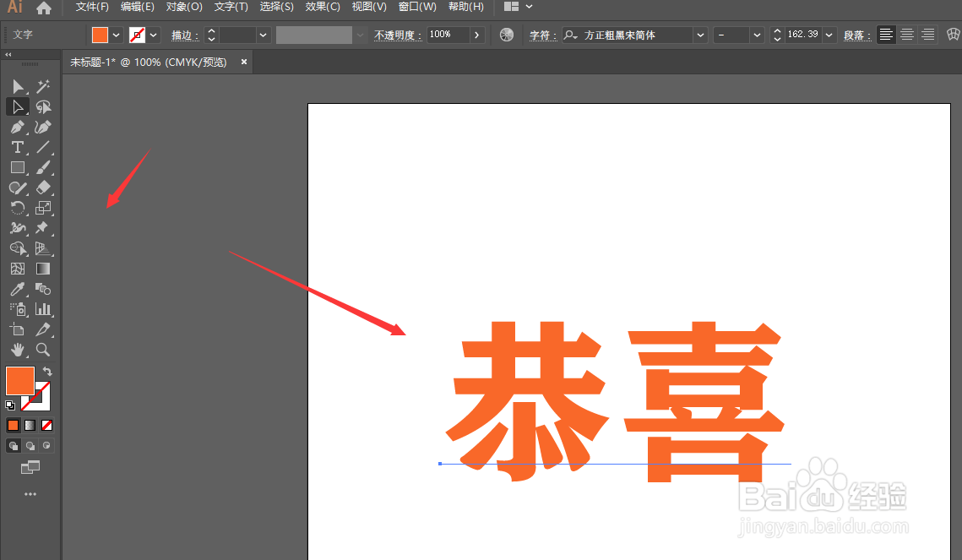Align paragraph text right
This screenshot has height=560, width=962.
(x=927, y=35)
